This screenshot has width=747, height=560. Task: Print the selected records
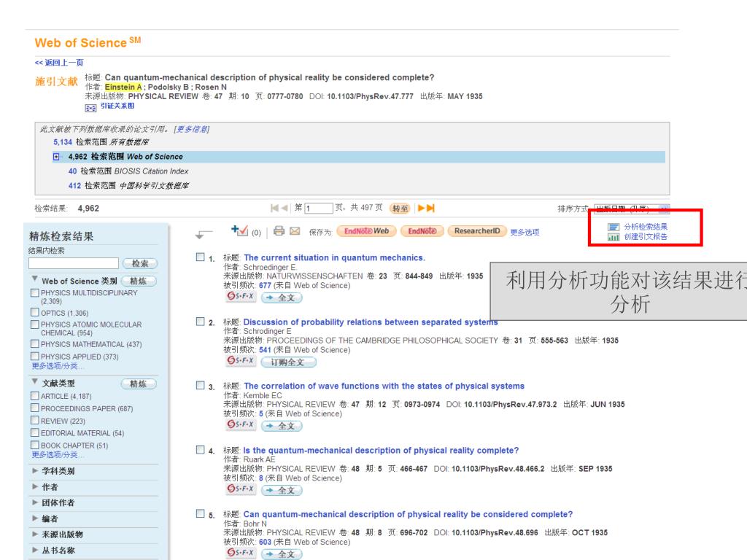[279, 231]
